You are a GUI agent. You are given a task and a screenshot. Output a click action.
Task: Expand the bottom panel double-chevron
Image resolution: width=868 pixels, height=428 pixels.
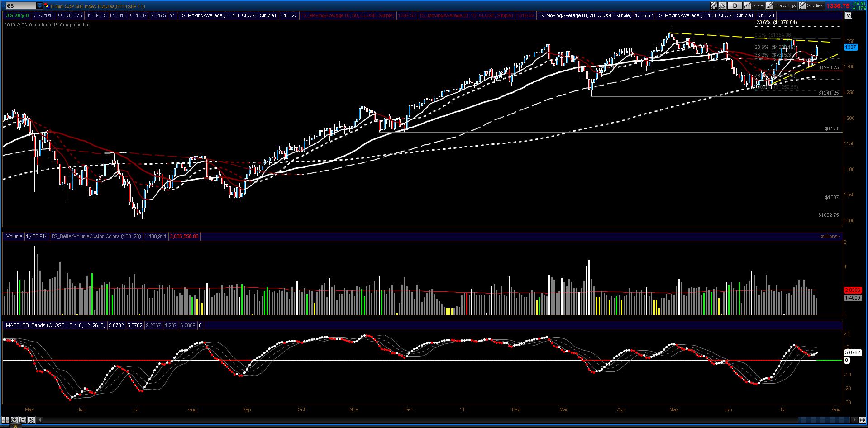pyautogui.click(x=14, y=426)
